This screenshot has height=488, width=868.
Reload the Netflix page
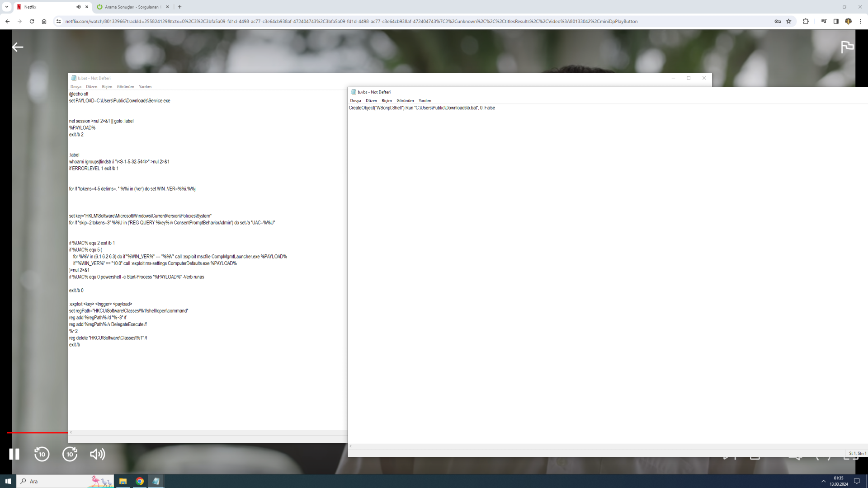[x=32, y=21]
